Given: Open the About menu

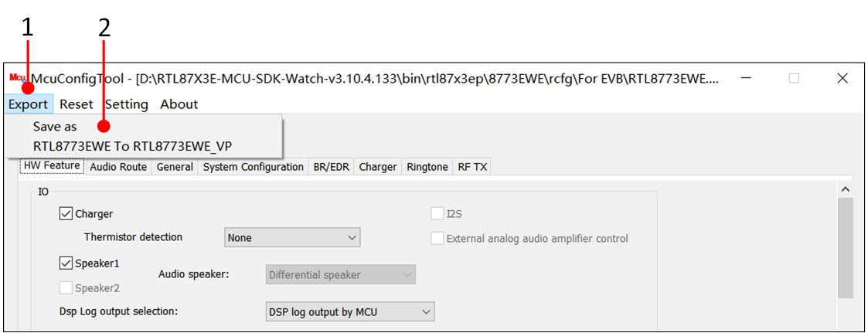Looking at the screenshot, I should click(x=179, y=104).
